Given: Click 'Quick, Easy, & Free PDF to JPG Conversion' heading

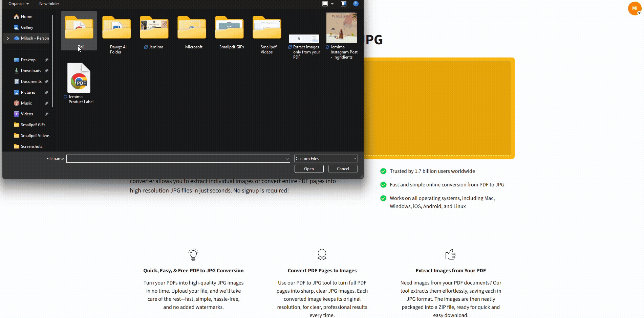Looking at the screenshot, I should tap(193, 271).
